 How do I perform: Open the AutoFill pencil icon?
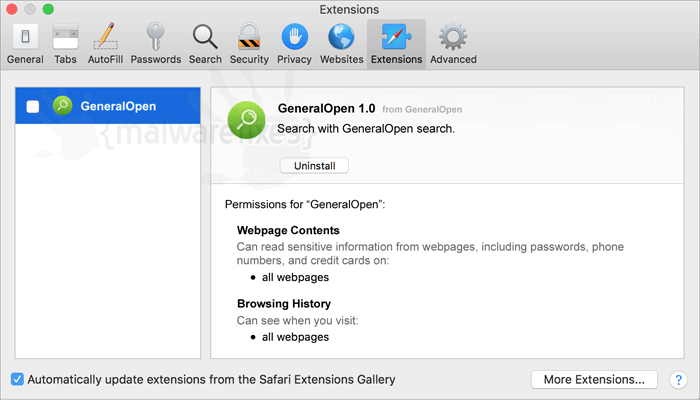[x=105, y=44]
